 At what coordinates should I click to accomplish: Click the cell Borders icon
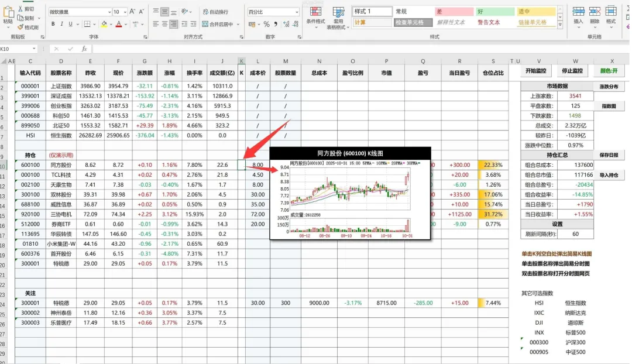pos(87,24)
